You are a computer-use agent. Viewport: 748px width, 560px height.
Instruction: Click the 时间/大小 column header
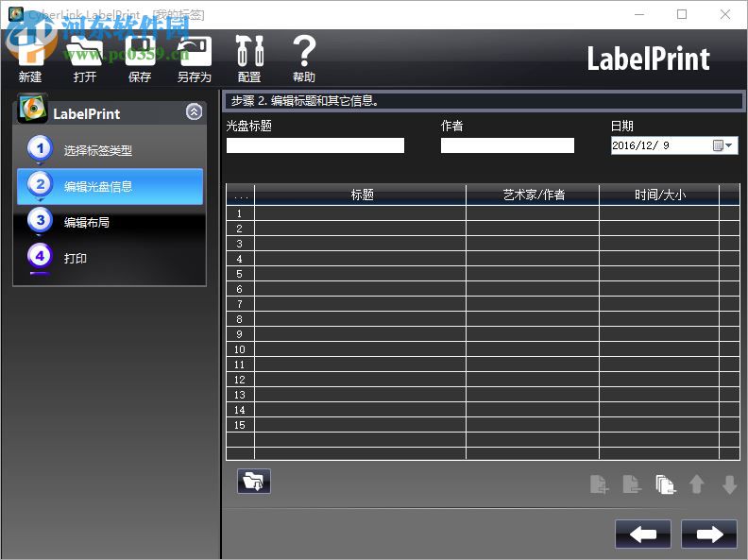[659, 195]
